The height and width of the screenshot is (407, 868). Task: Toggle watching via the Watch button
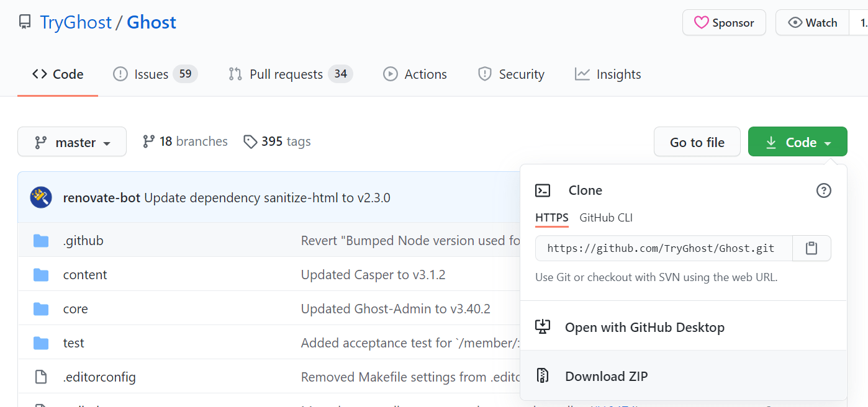click(812, 22)
